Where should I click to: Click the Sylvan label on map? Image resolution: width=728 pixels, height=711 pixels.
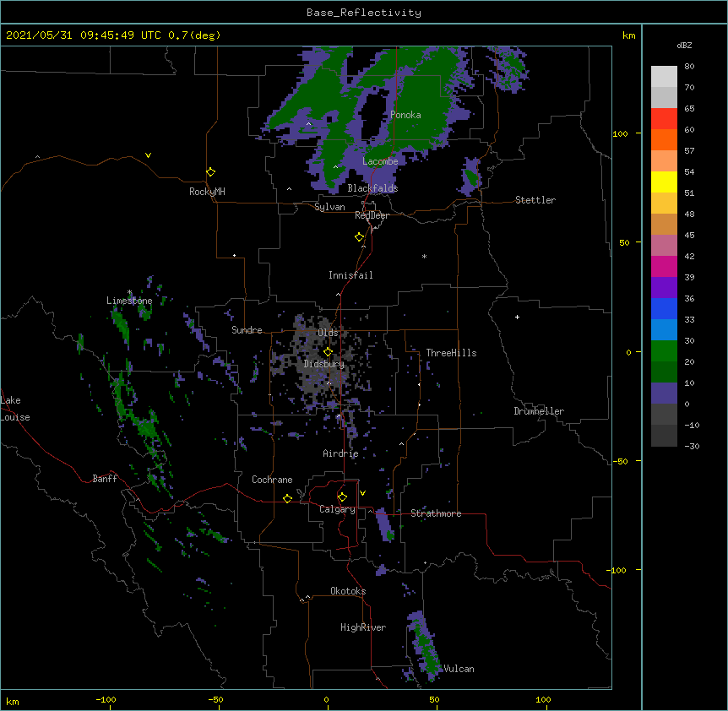click(x=329, y=207)
